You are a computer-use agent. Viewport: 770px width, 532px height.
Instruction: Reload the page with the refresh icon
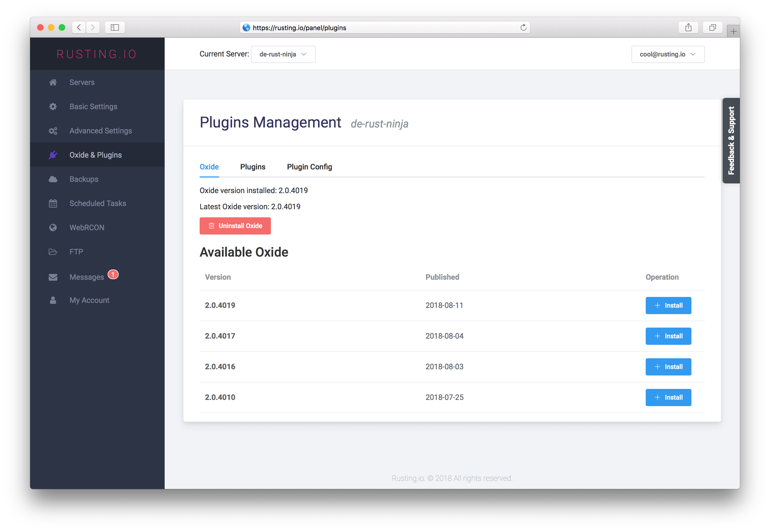click(523, 27)
